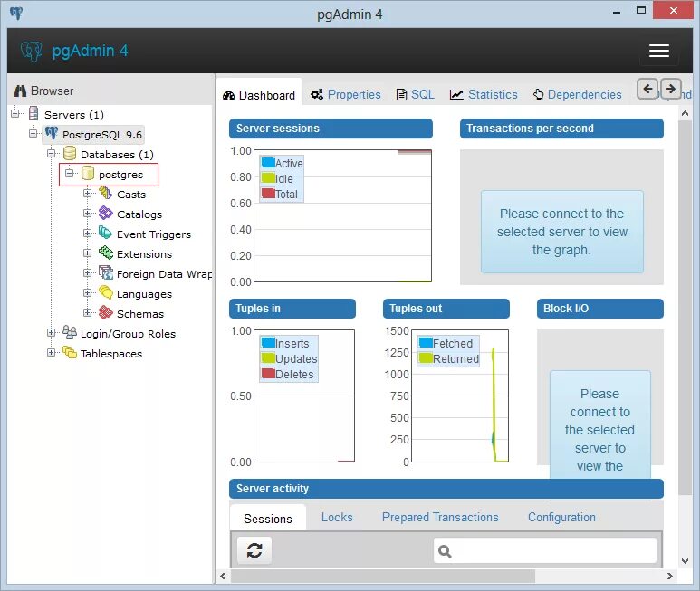Viewport: 700px width, 591px height.
Task: Click the Event Triggers node icon
Action: point(105,234)
